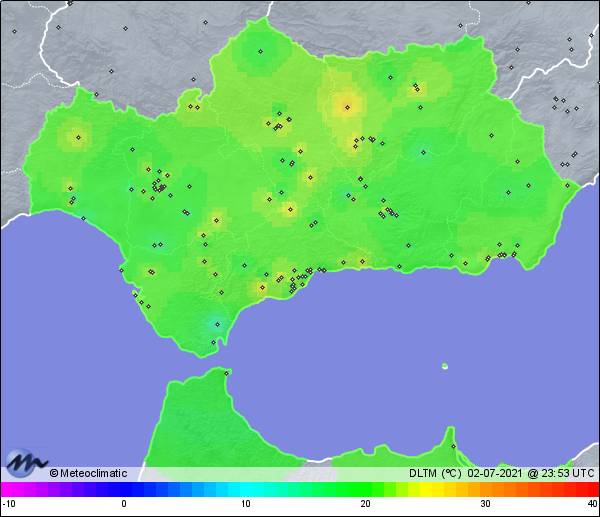Pick the yellow segment of temperature scale
The height and width of the screenshot is (517, 600).
425,489
